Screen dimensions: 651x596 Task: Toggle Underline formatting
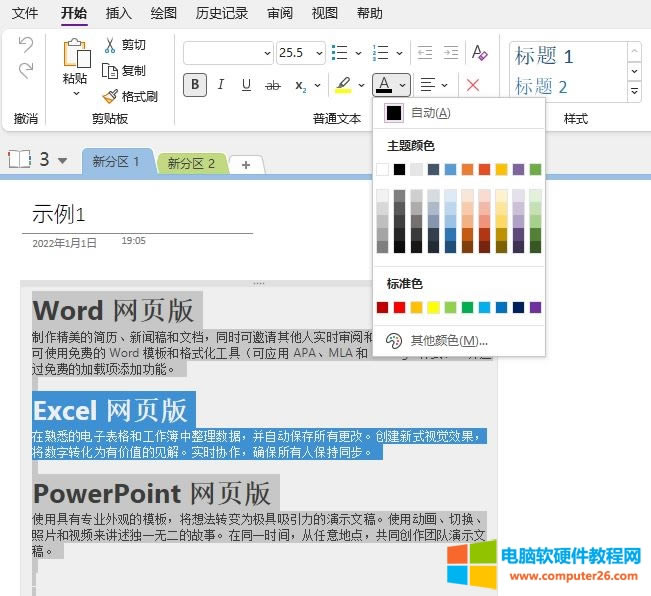(x=246, y=86)
